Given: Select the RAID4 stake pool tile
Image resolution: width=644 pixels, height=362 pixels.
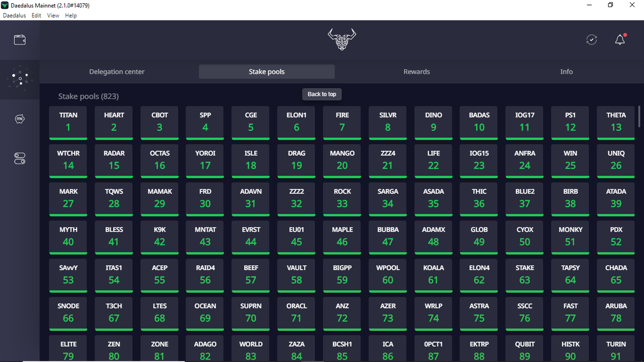Looking at the screenshot, I should [x=205, y=276].
